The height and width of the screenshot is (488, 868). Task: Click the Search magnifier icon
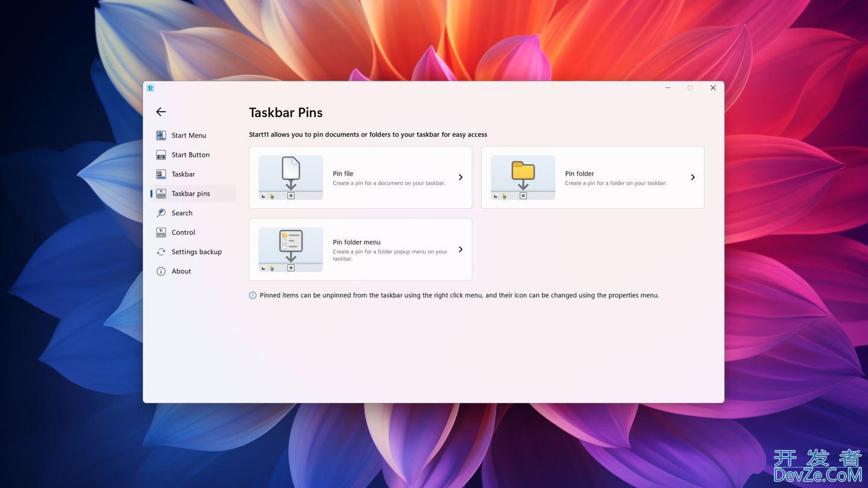[161, 213]
